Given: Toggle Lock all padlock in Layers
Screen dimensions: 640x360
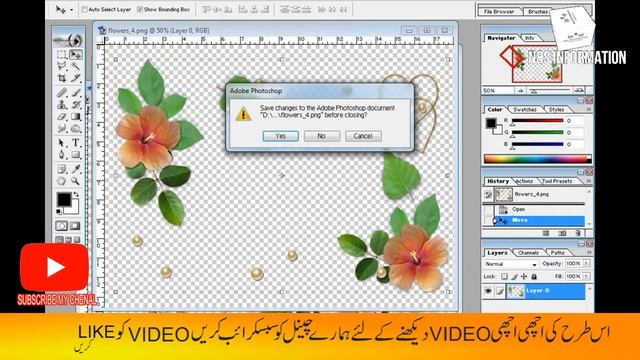Looking at the screenshot, I should (x=534, y=276).
